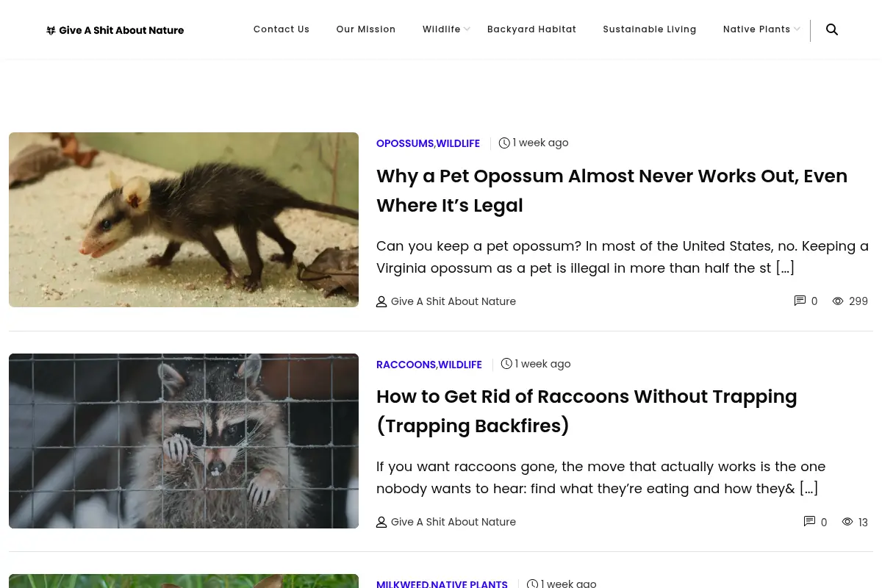This screenshot has height=588, width=882.
Task: Open the caged raccoon photo thumbnail
Action: coord(184,441)
